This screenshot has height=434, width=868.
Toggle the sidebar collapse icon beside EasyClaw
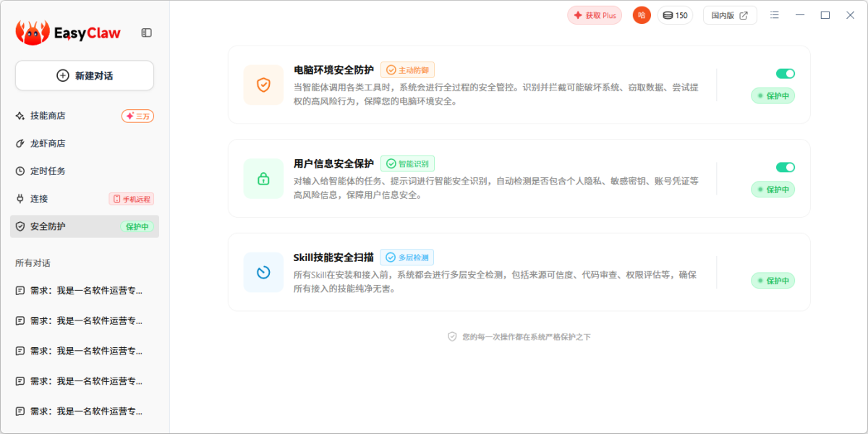[147, 33]
